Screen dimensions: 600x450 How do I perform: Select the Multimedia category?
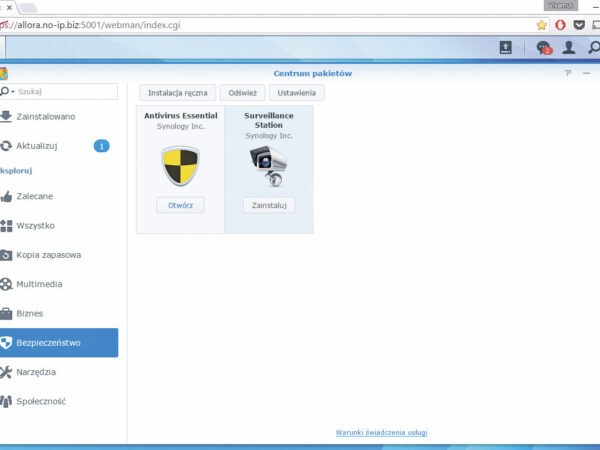[x=41, y=284]
